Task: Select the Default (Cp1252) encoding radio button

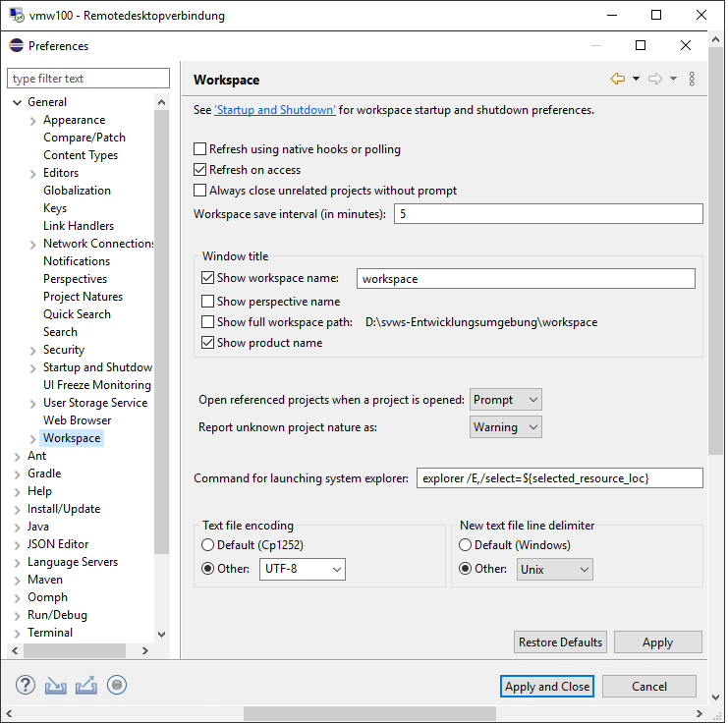Action: [207, 545]
